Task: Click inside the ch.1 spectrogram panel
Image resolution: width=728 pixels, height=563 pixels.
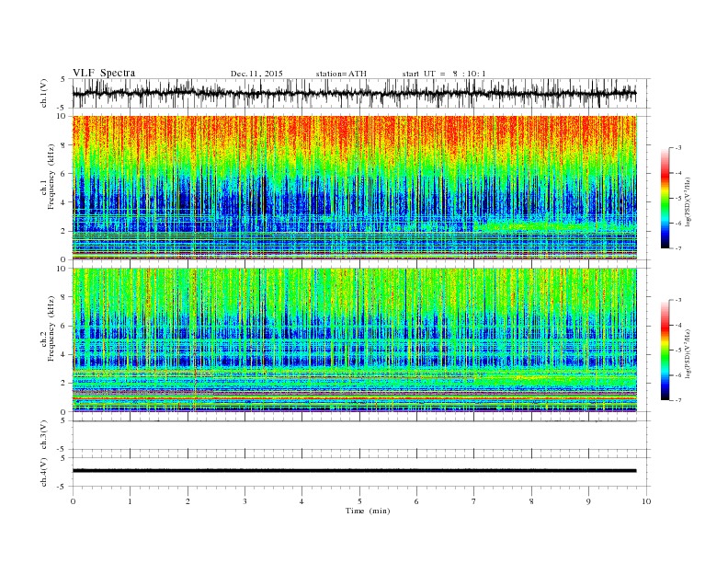Action: pos(354,188)
